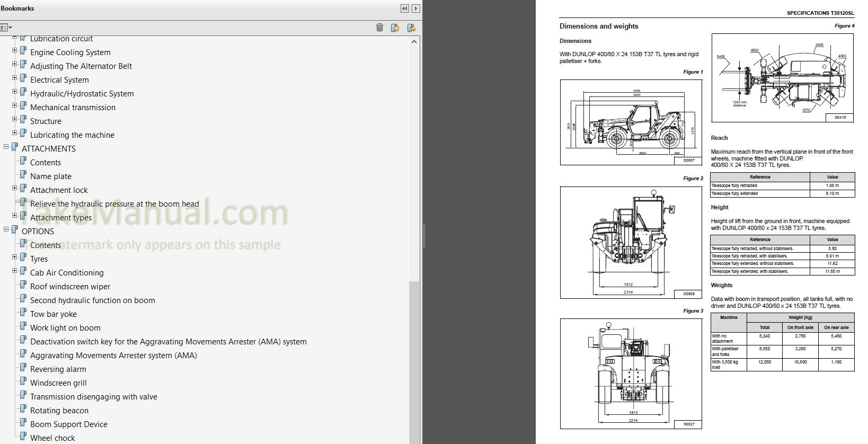This screenshot has height=444, width=868.
Task: Click the New Bookmark icon
Action: tap(395, 28)
